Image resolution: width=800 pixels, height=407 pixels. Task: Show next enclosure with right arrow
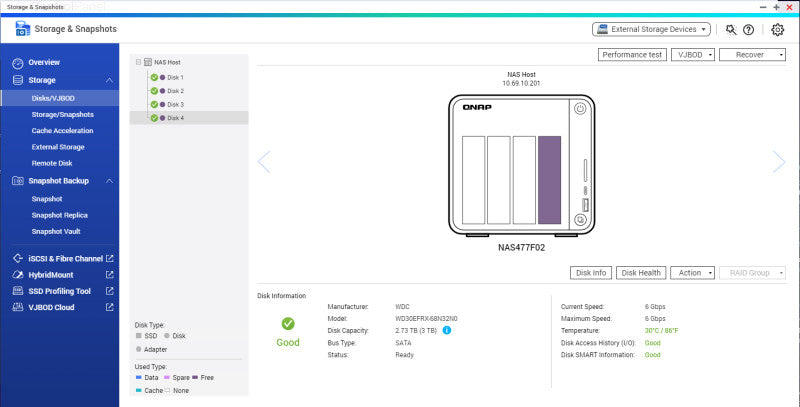point(779,162)
